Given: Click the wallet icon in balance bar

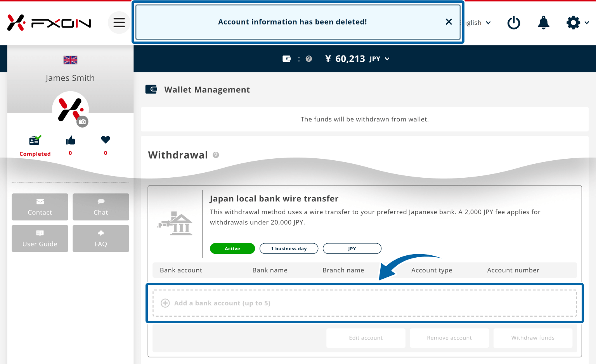Looking at the screenshot, I should pos(287,59).
